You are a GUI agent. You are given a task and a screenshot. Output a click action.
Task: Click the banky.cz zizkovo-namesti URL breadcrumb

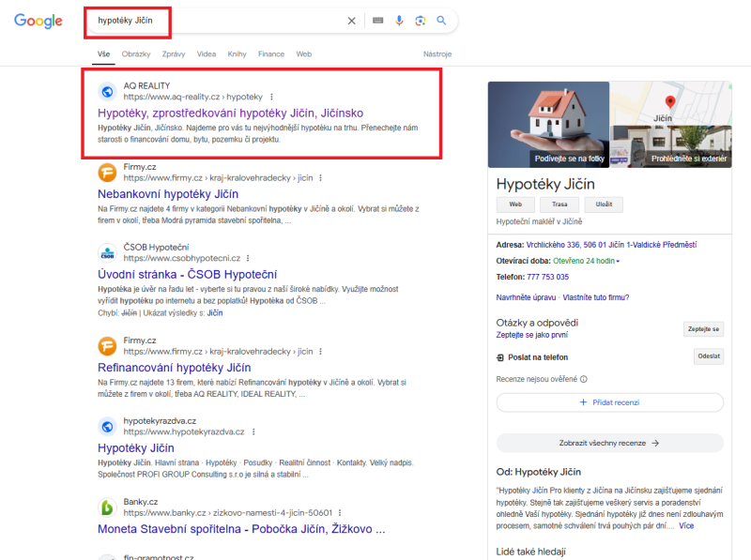point(228,513)
